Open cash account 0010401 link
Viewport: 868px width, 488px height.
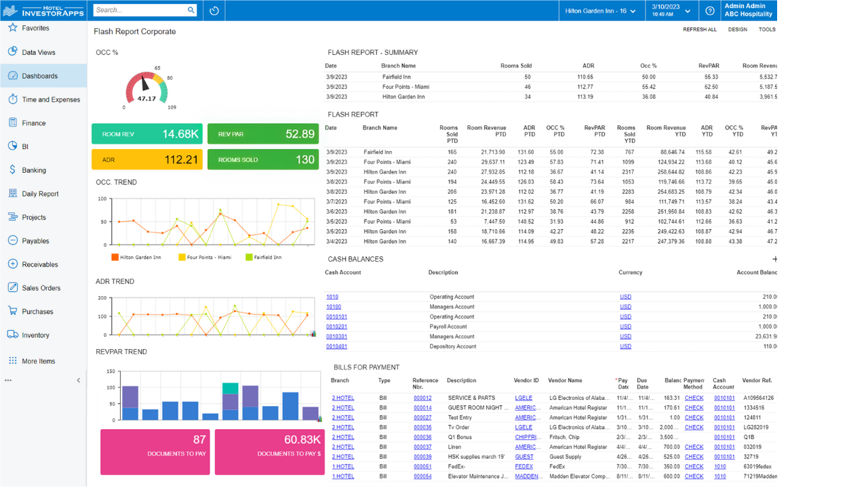point(336,346)
